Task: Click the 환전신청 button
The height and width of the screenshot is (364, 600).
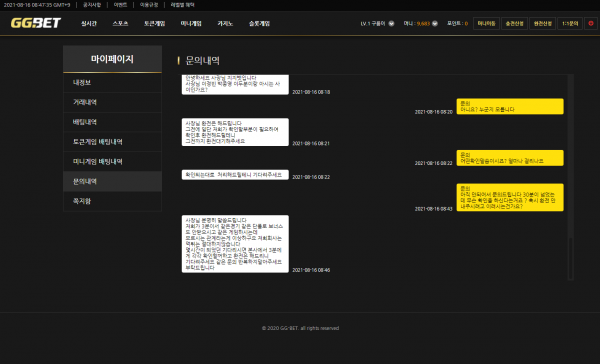Action: (543, 23)
